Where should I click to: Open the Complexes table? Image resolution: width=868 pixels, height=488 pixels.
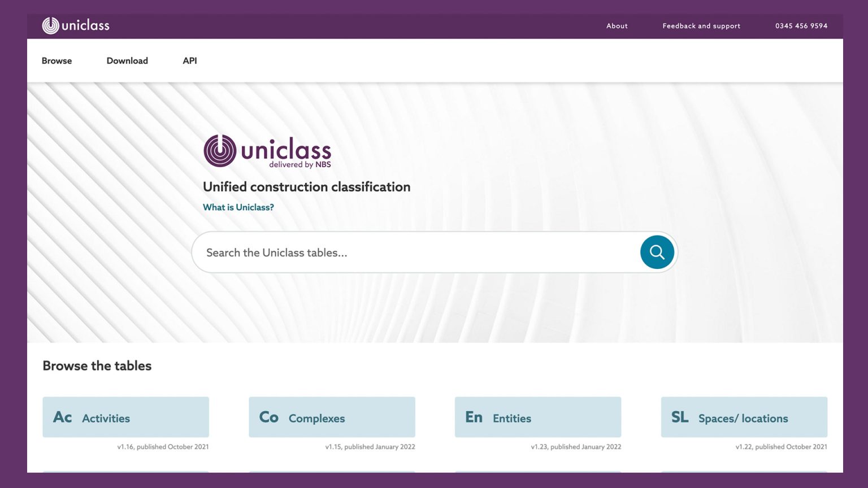tap(332, 417)
